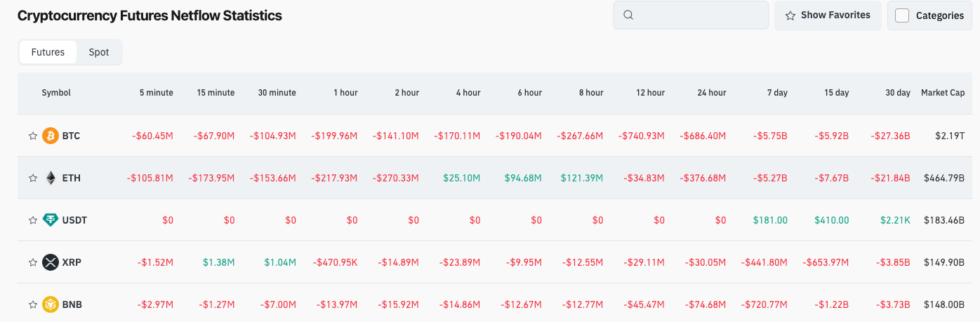Screen dimensions: 980x322
Task: Click the magnifier icon in search box
Action: (628, 15)
